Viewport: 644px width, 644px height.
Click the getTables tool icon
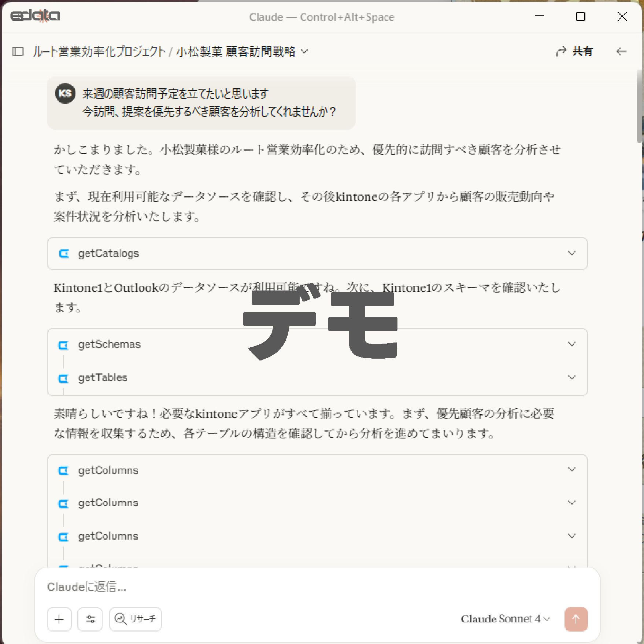click(64, 378)
